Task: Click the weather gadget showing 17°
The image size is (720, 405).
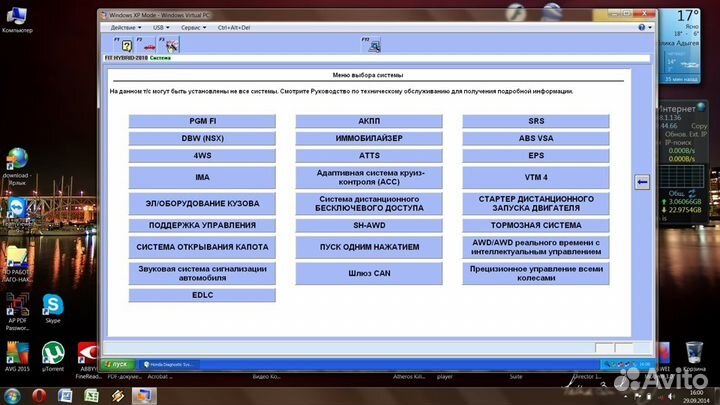Action: pyautogui.click(x=679, y=46)
